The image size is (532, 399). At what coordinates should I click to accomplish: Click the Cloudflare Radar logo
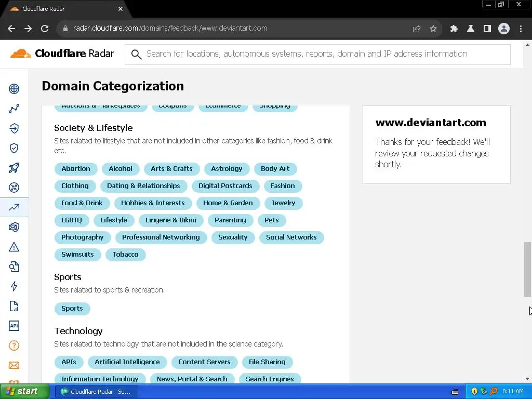pos(62,54)
